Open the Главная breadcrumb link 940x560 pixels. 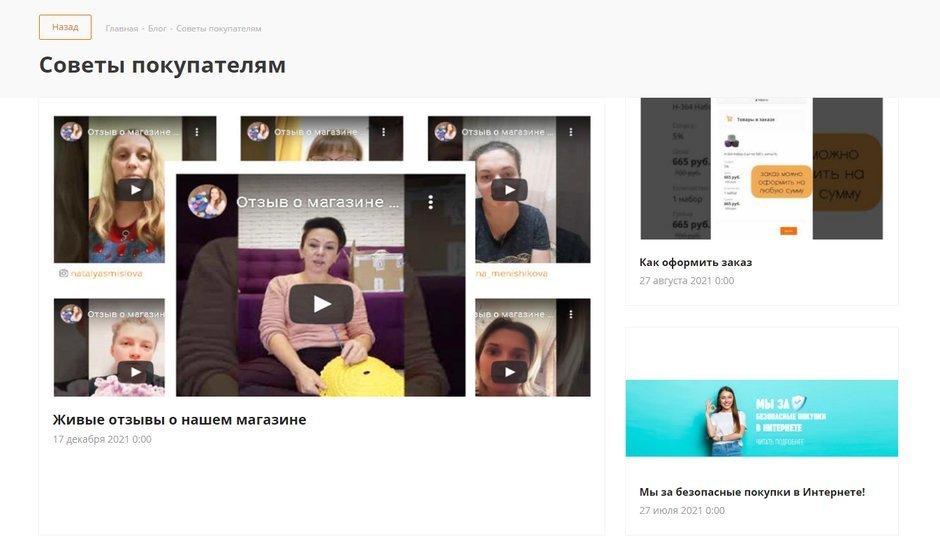pyautogui.click(x=122, y=28)
